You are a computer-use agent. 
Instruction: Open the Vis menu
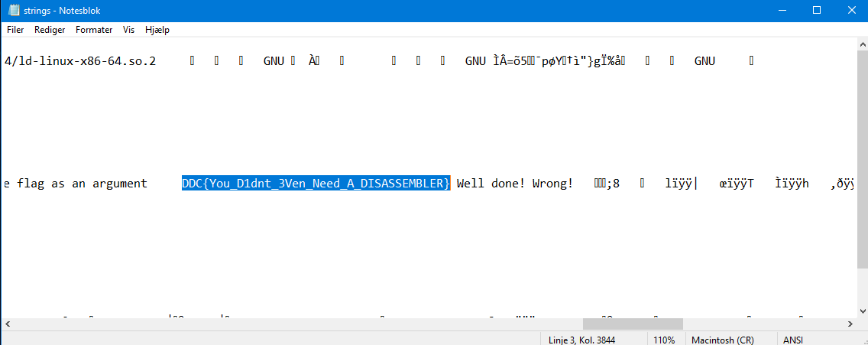129,30
